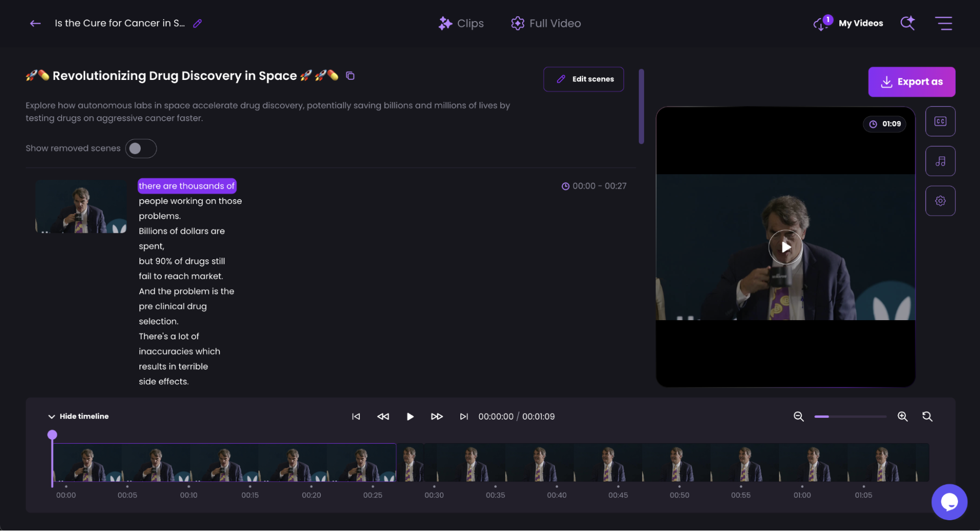The width and height of the screenshot is (980, 531).
Task: Collapse the timeline via Hide timeline
Action: (x=77, y=416)
